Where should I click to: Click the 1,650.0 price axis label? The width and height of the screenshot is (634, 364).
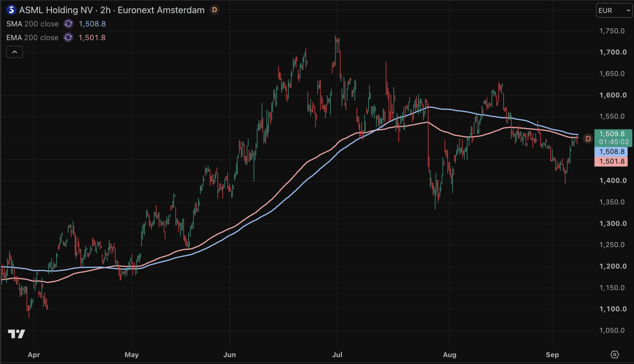[x=612, y=74]
